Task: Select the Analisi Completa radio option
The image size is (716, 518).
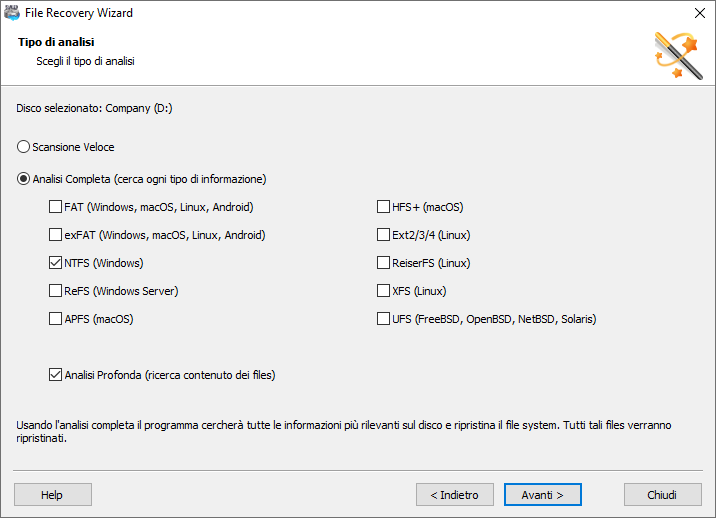Action: click(x=23, y=179)
